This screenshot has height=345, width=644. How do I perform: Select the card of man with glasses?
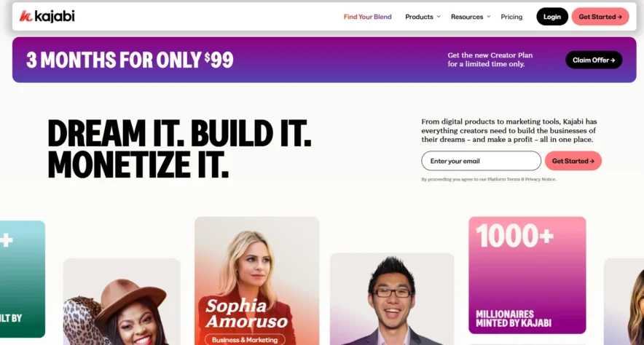[392, 299]
